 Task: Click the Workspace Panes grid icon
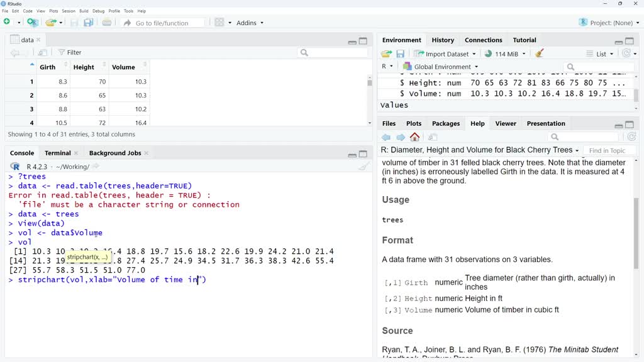pyautogui.click(x=219, y=23)
